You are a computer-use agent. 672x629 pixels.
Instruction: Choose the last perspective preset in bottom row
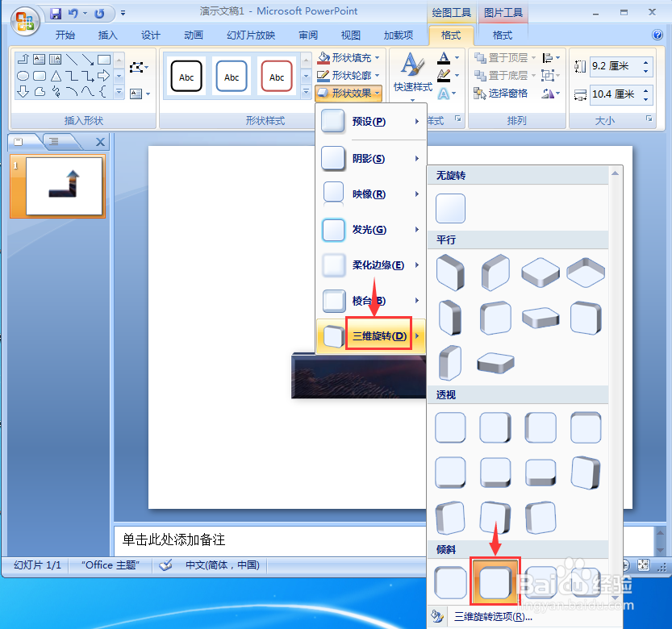[x=541, y=518]
